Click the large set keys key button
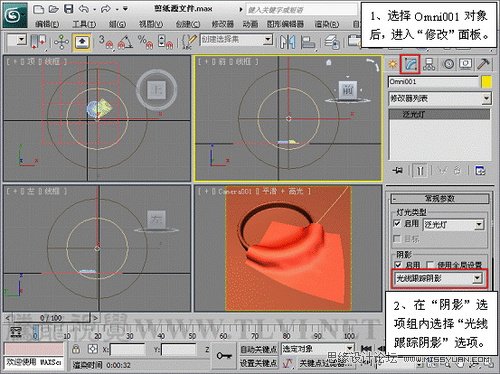500x374 pixels. 224,356
